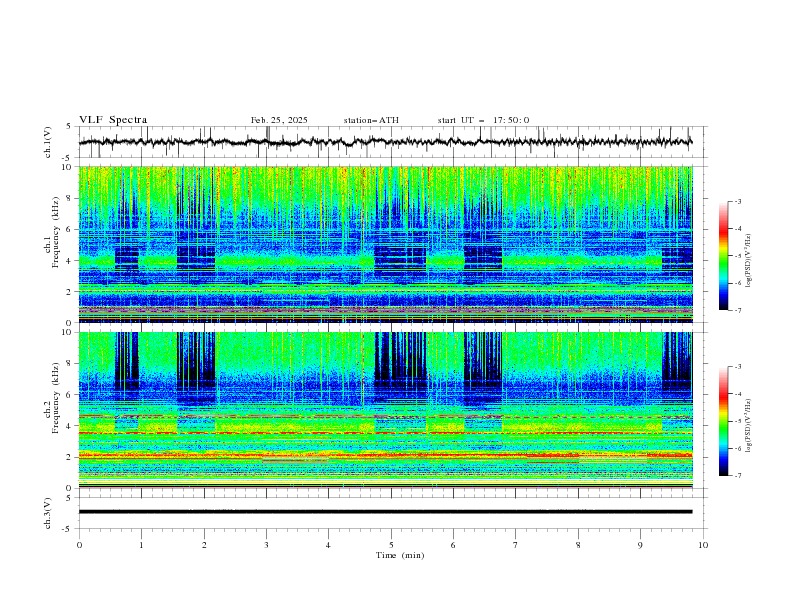This screenshot has width=792, height=612.
Task: Click the "Time (min)" axis label
Action: point(400,555)
